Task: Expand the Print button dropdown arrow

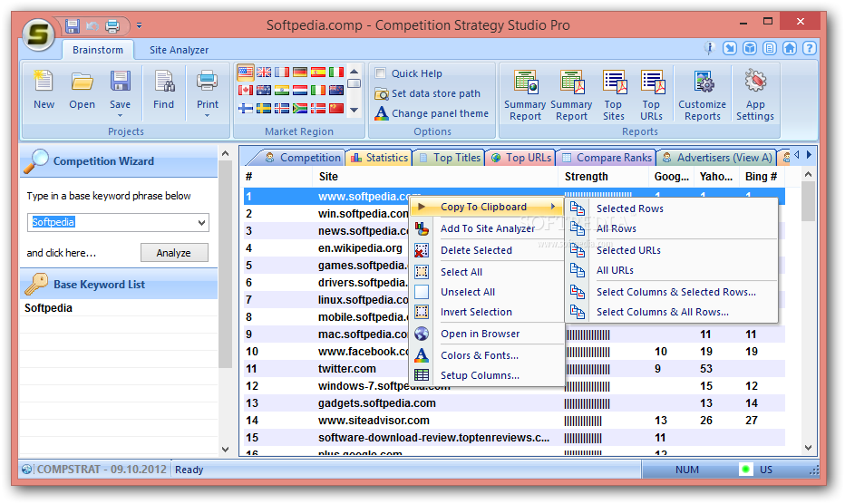Action: click(207, 115)
